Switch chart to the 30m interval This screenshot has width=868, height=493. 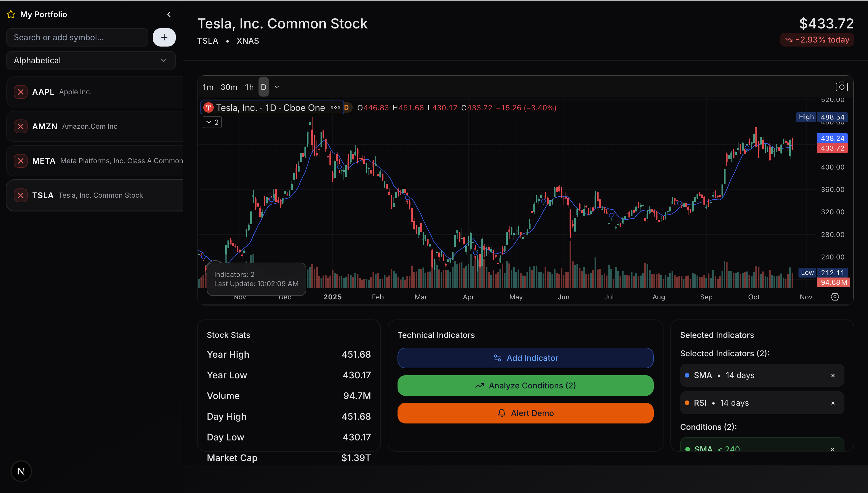(229, 87)
